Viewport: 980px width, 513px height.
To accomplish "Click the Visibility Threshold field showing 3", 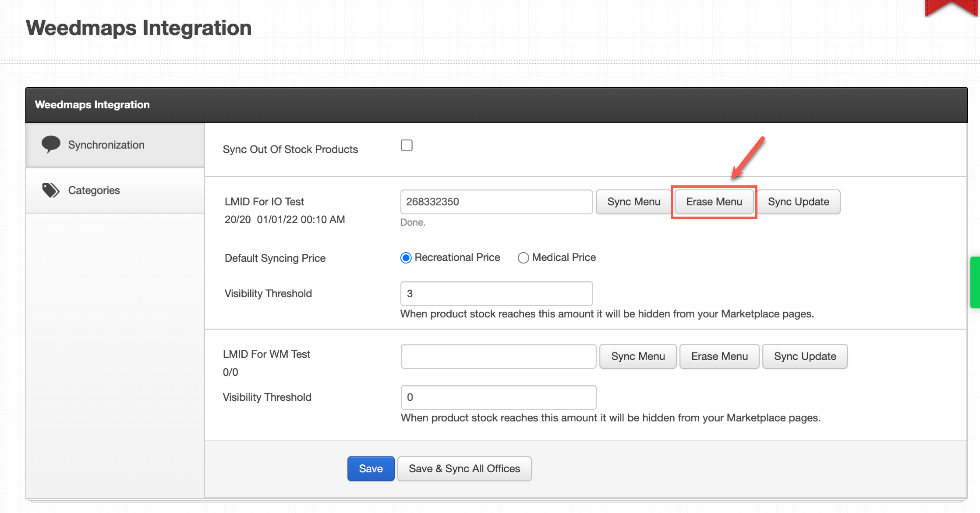I will [x=496, y=294].
